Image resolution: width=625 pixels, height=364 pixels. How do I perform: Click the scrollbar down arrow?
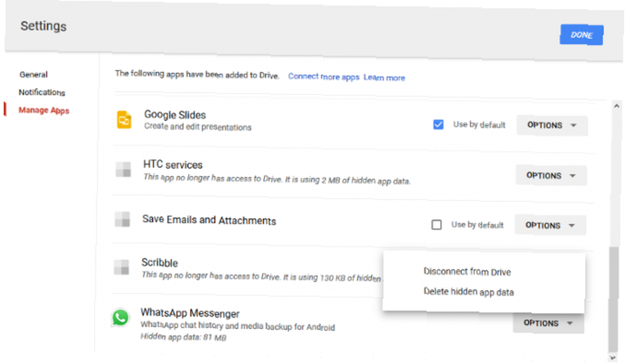point(613,358)
